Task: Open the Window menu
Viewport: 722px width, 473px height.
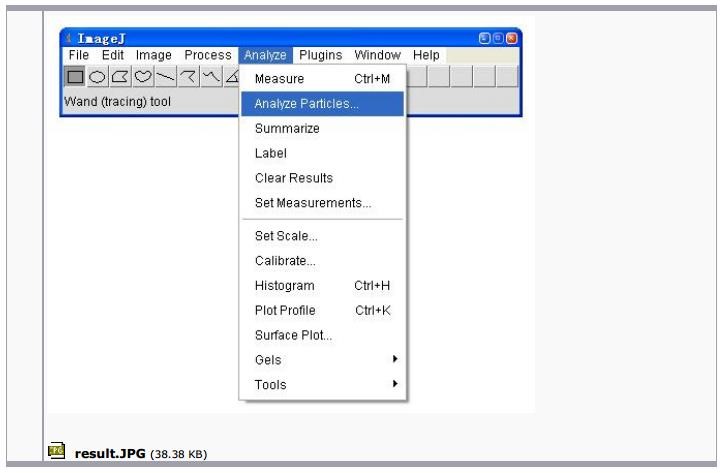Action: click(x=378, y=55)
